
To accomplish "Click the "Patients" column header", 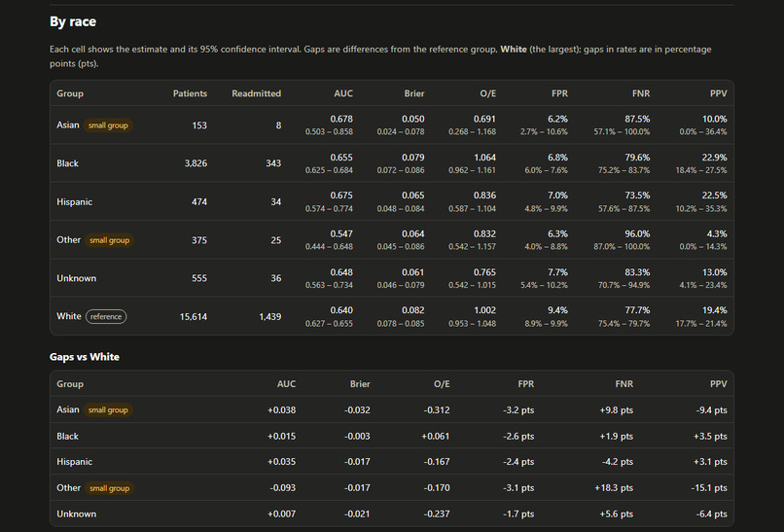I will (190, 93).
